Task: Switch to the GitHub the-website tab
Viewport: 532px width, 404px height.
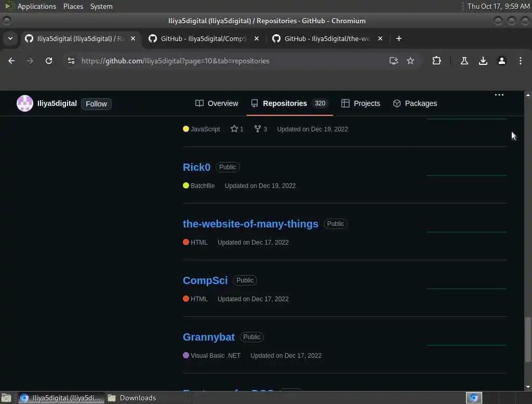Action: 326,38
